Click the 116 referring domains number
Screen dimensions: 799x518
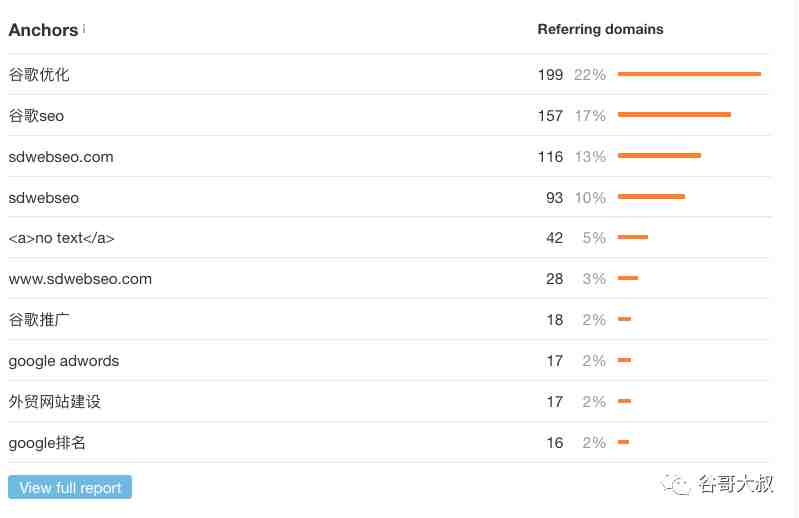pos(550,157)
